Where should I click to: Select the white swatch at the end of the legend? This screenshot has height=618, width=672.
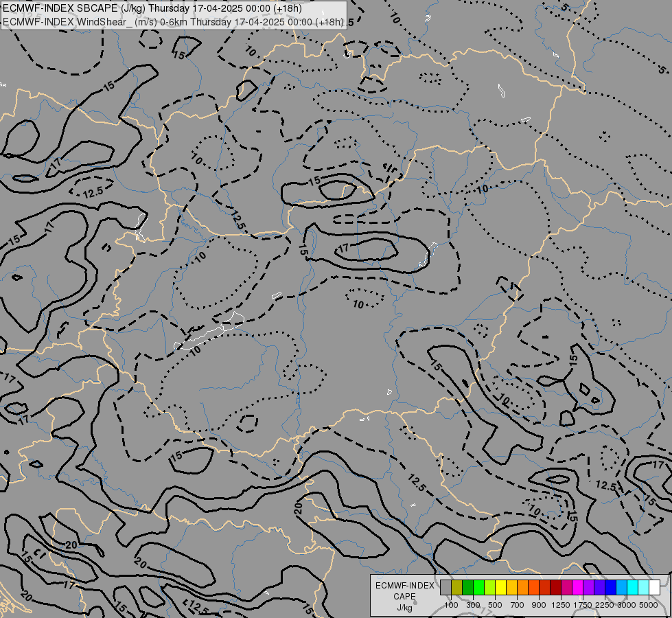pos(654,588)
